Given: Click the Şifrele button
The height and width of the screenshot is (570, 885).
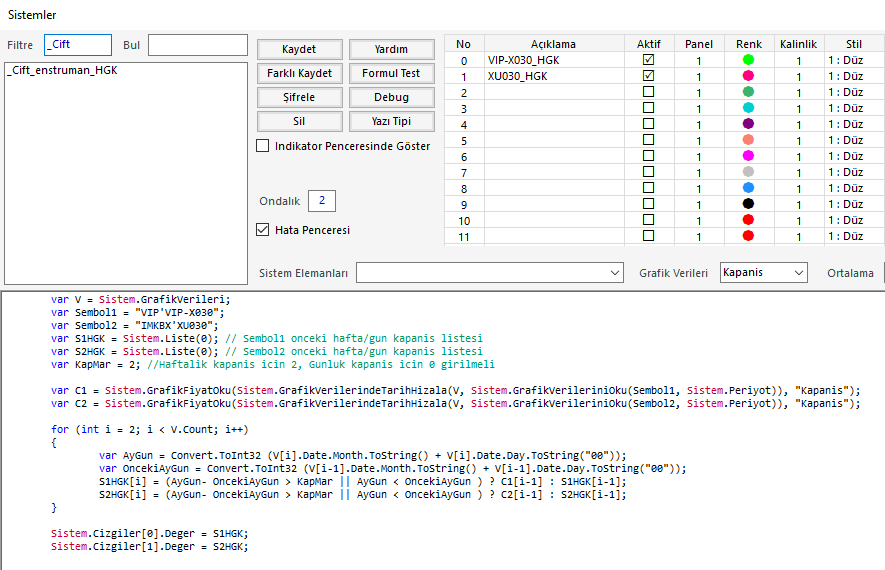Looking at the screenshot, I should tap(299, 97).
